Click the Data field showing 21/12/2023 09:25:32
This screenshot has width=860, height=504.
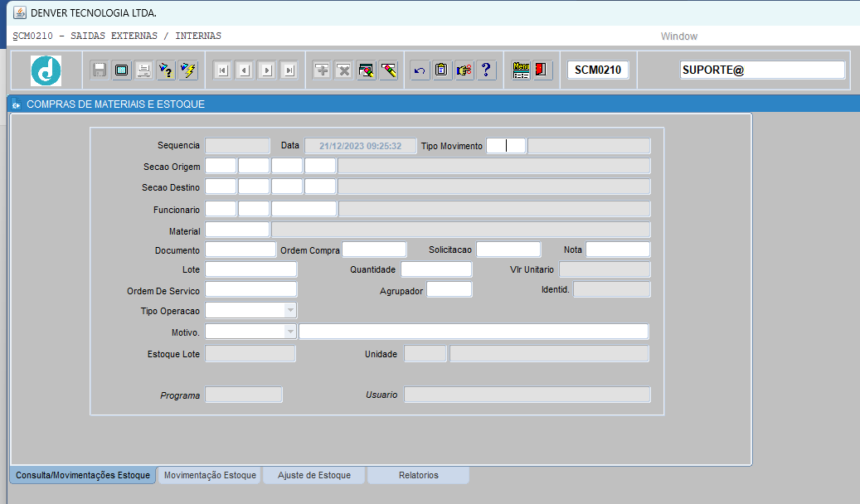(x=361, y=146)
